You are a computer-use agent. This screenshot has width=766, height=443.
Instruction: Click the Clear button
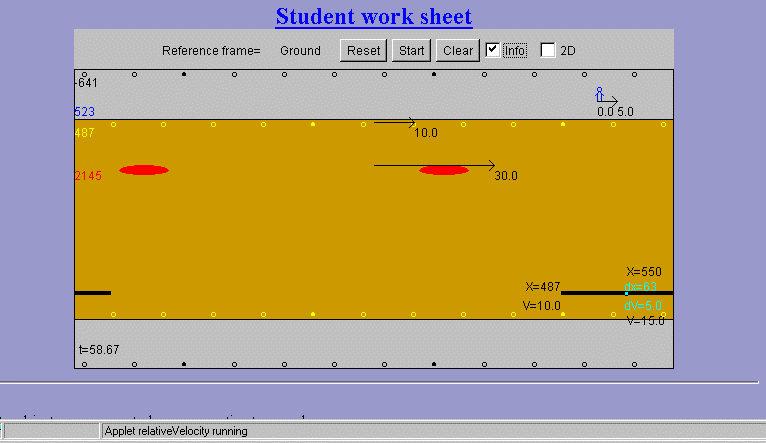[458, 51]
